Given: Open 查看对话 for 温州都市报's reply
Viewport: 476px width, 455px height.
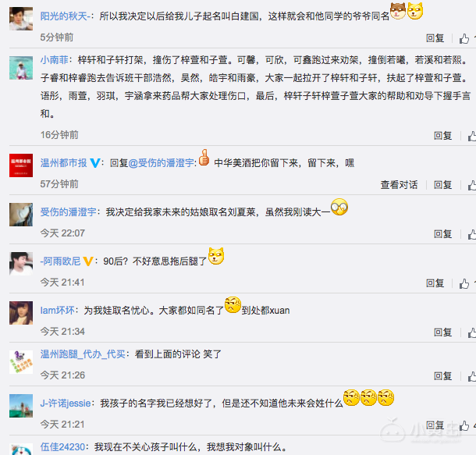Looking at the screenshot, I should click(x=399, y=184).
